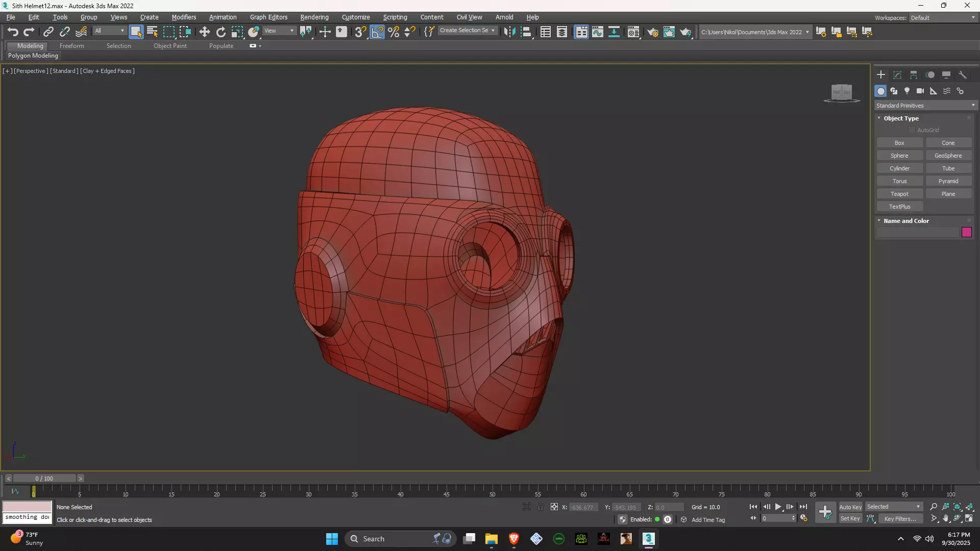980x551 pixels.
Task: Toggle the Angle Snap icon
Action: coord(377,32)
